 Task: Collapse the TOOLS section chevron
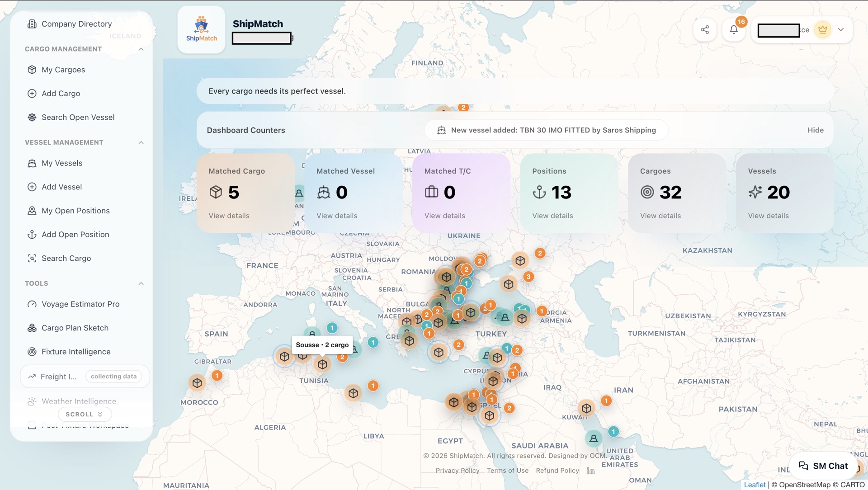[142, 283]
